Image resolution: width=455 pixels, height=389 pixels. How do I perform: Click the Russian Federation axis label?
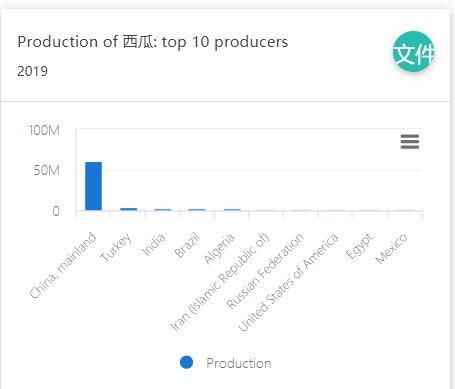[x=265, y=271]
